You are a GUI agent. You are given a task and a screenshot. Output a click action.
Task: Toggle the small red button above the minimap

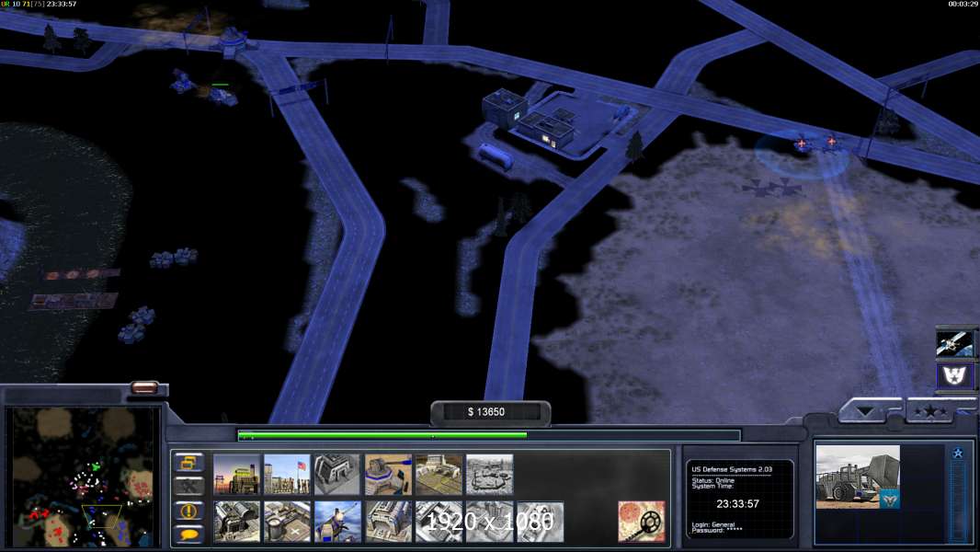click(x=144, y=387)
